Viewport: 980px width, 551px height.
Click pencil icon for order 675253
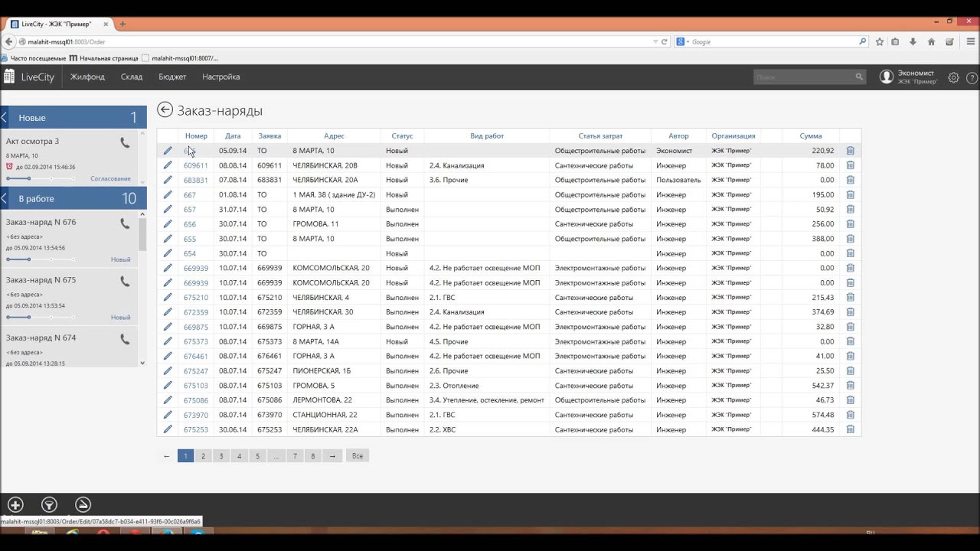pos(168,429)
